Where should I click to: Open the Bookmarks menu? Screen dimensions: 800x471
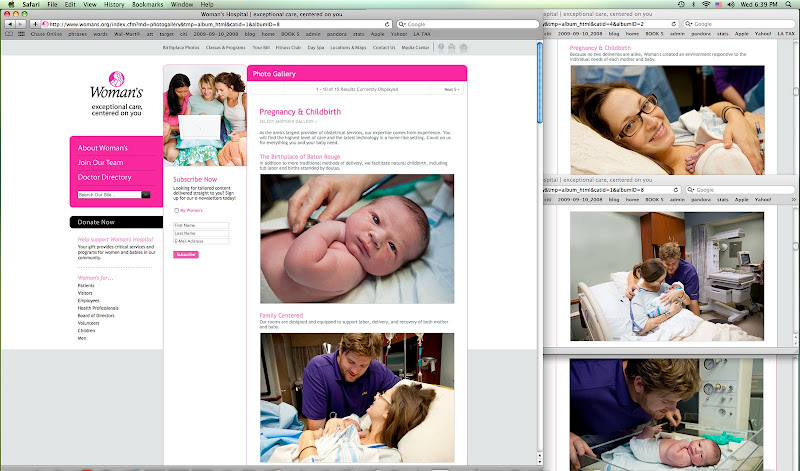[147, 4]
